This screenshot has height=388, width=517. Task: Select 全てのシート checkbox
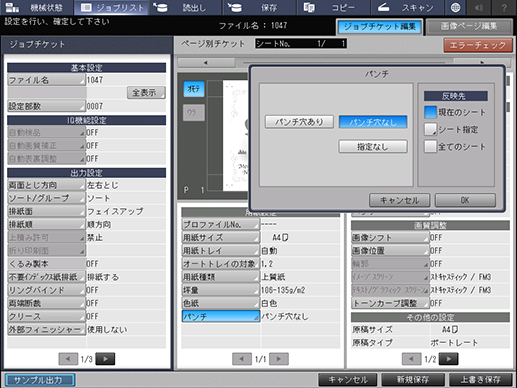click(430, 146)
